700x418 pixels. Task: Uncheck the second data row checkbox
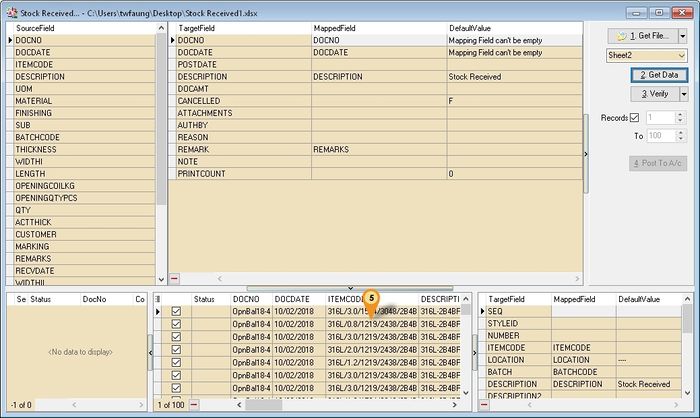pos(176,324)
